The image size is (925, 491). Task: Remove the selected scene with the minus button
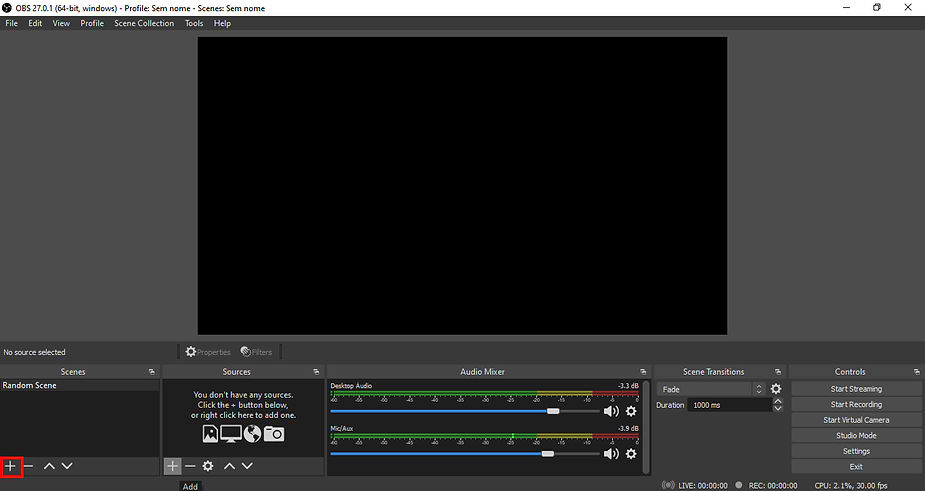tap(28, 466)
